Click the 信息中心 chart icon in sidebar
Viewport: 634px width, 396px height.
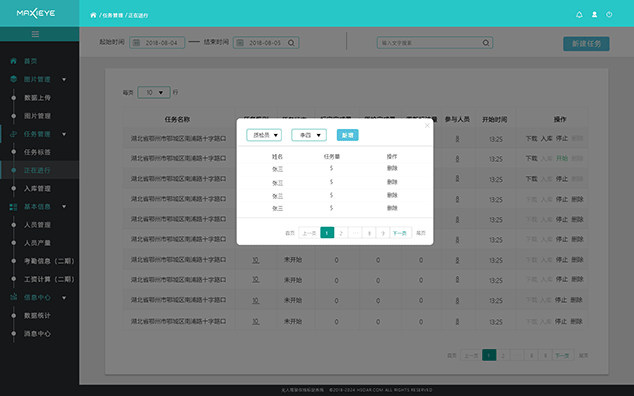[13, 297]
